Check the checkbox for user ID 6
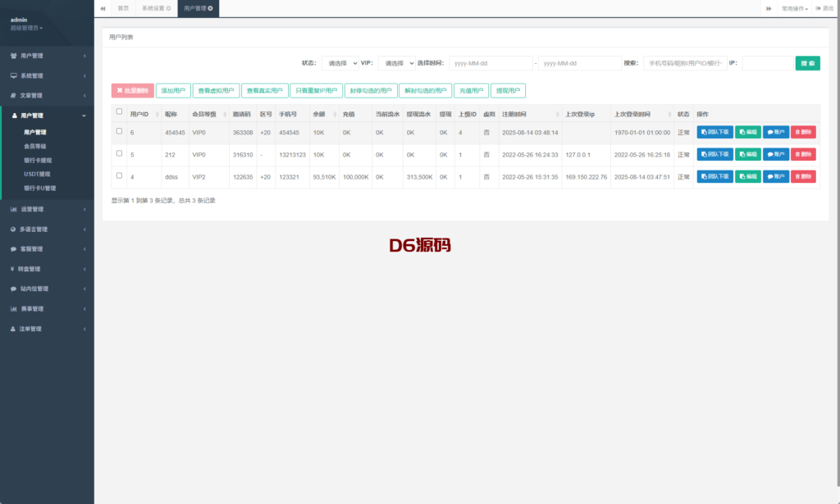The height and width of the screenshot is (504, 840). click(x=120, y=131)
